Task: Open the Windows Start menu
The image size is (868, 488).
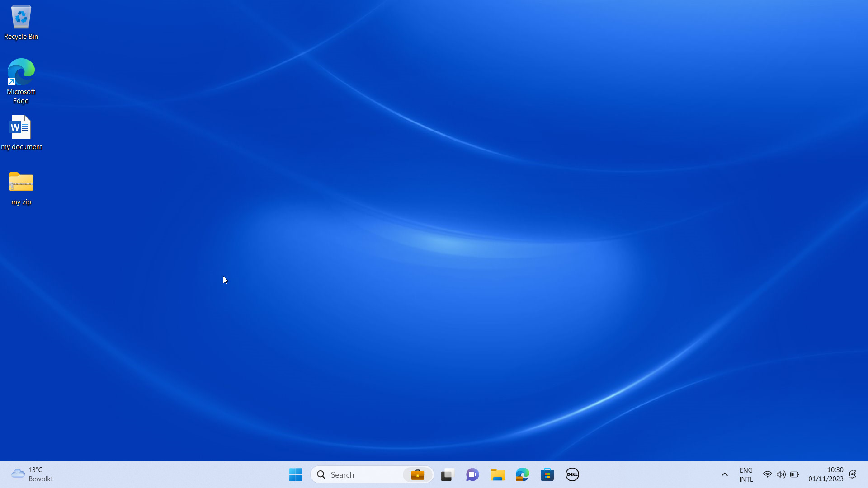Action: pos(296,474)
